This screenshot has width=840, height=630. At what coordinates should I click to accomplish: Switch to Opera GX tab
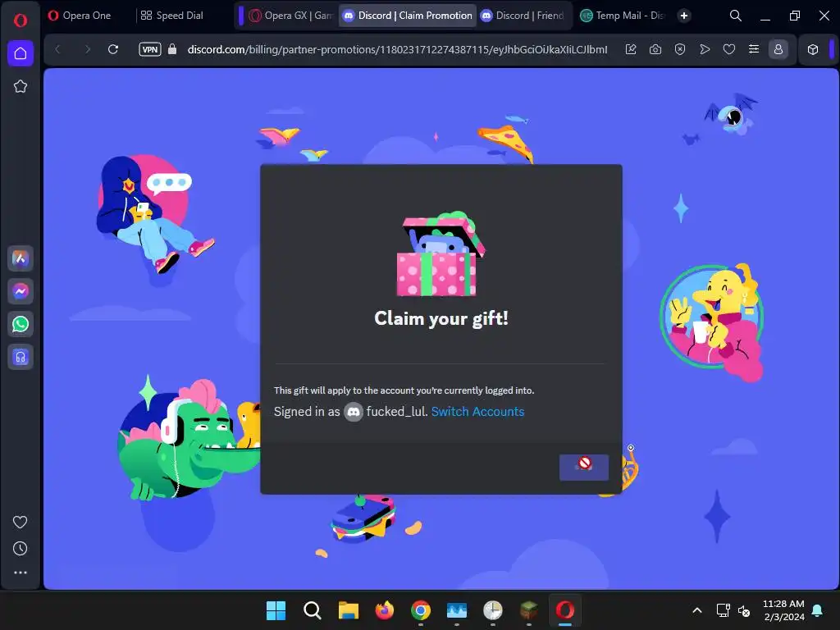pos(292,16)
